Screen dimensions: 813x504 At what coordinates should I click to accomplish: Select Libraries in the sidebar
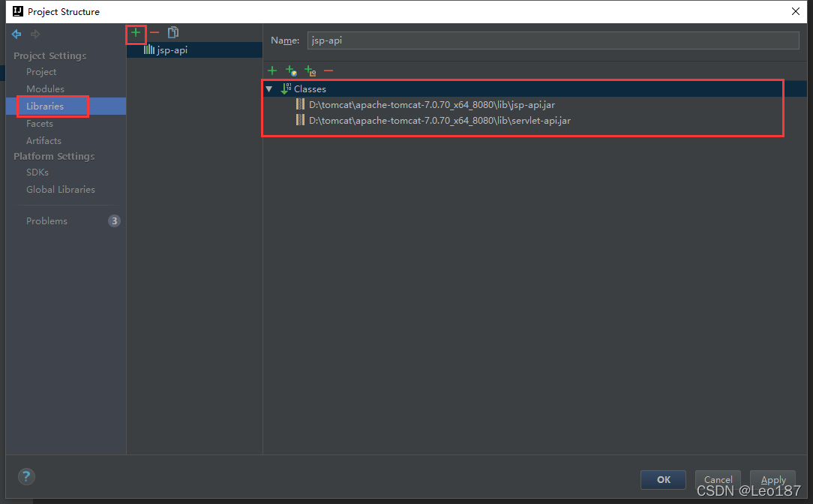(66, 106)
